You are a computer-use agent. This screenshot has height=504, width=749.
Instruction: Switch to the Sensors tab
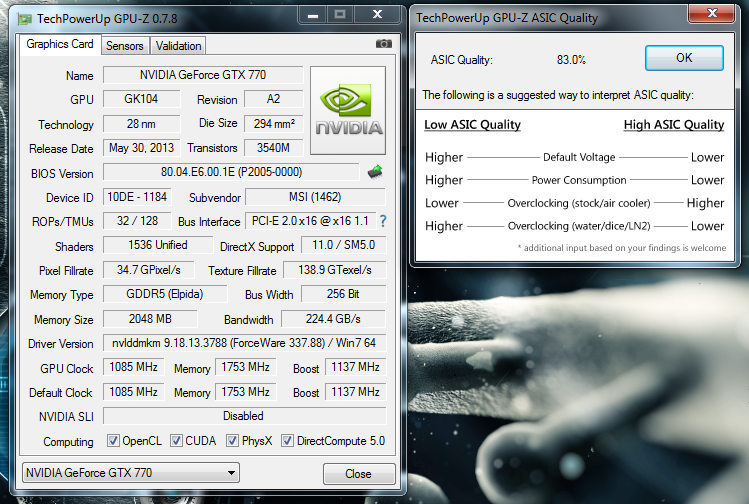pos(125,46)
